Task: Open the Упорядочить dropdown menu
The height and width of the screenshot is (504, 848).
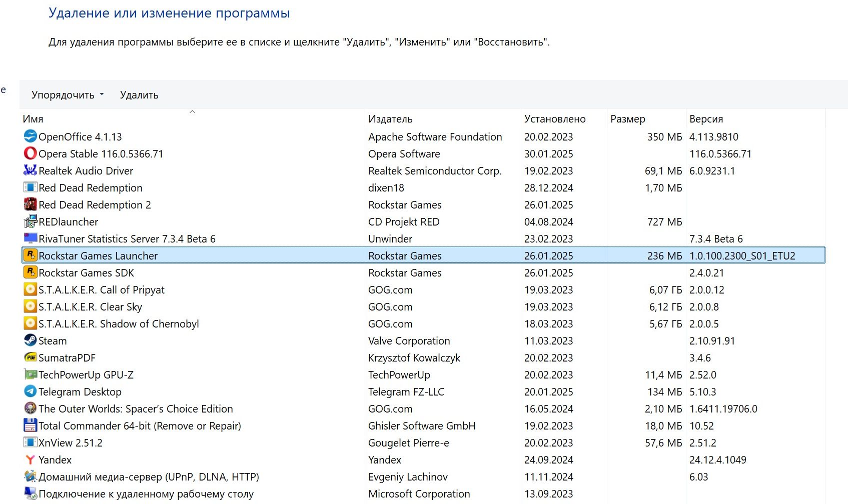Action: point(68,95)
